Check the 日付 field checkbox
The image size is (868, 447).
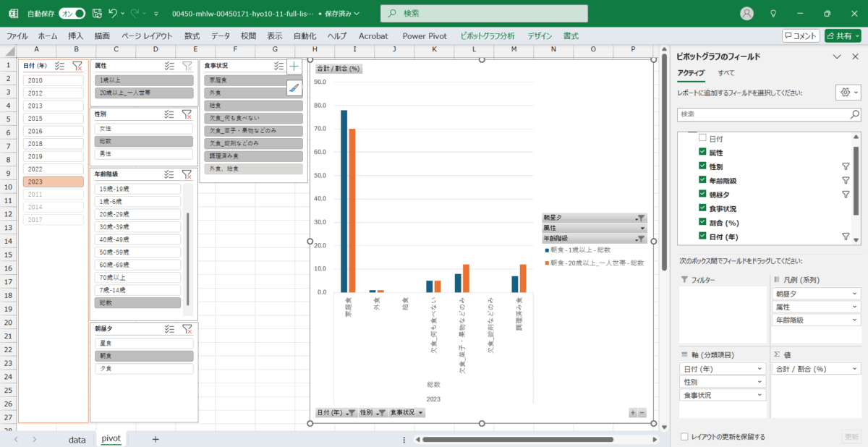coord(702,138)
